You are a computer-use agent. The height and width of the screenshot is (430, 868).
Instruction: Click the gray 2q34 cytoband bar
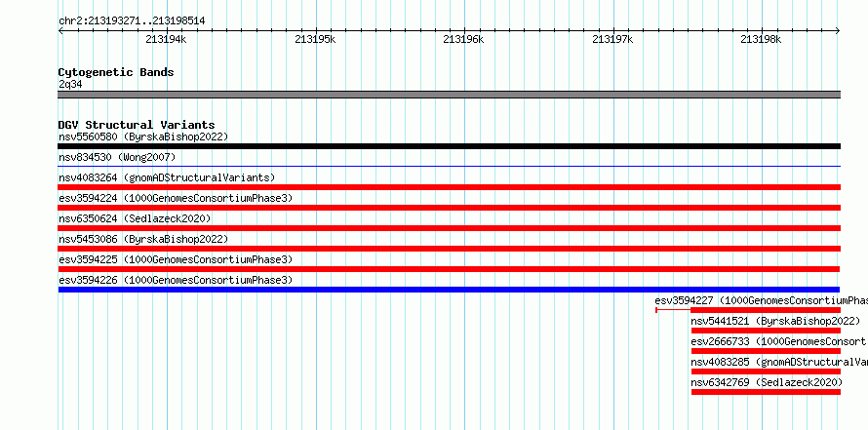pyautogui.click(x=449, y=95)
